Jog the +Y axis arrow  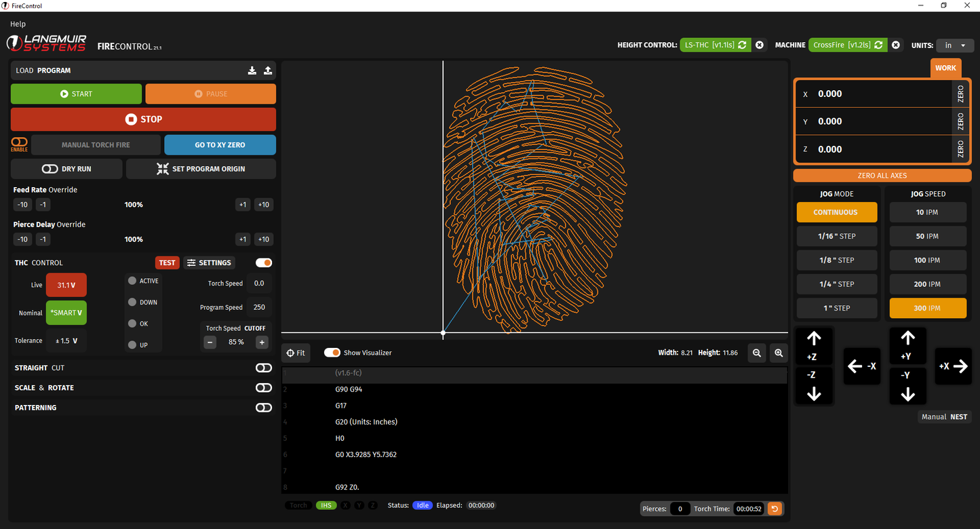[x=907, y=346]
